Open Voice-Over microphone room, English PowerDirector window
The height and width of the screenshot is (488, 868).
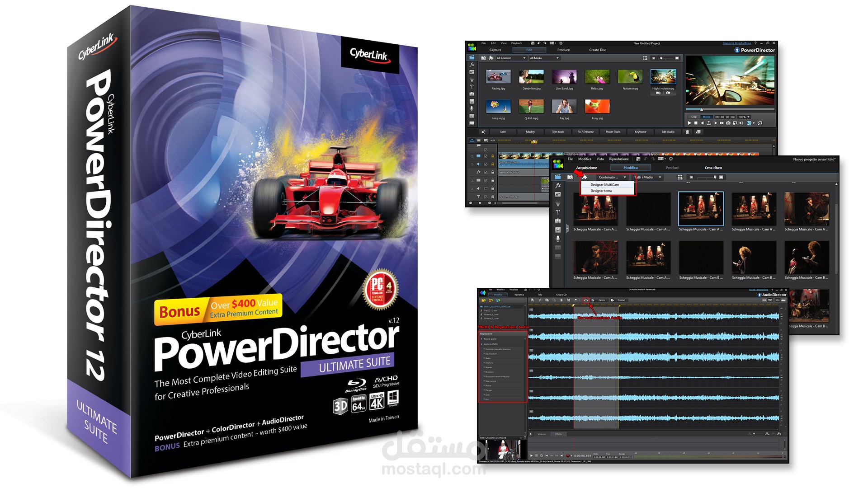click(472, 108)
